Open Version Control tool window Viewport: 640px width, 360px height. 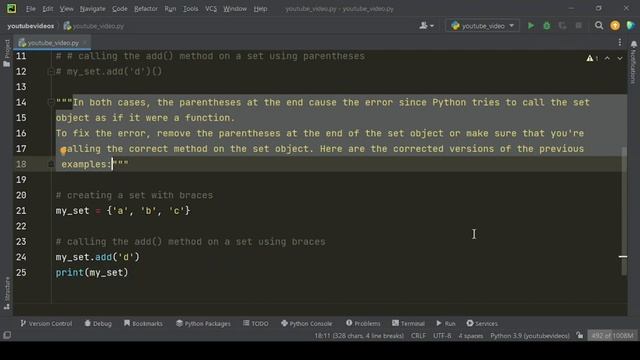[46, 323]
